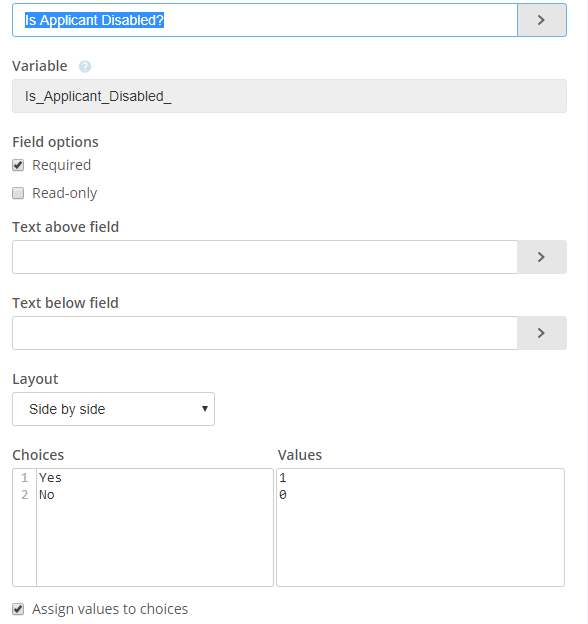
Task: Click the Variable name field Is_Applicant_Disabled_
Action: [x=289, y=96]
